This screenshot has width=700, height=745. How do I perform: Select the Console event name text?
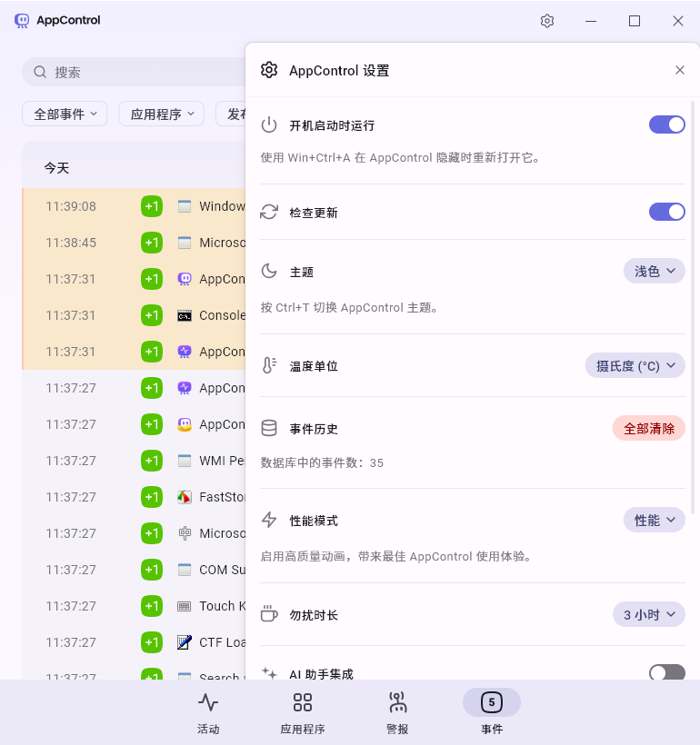(x=222, y=315)
